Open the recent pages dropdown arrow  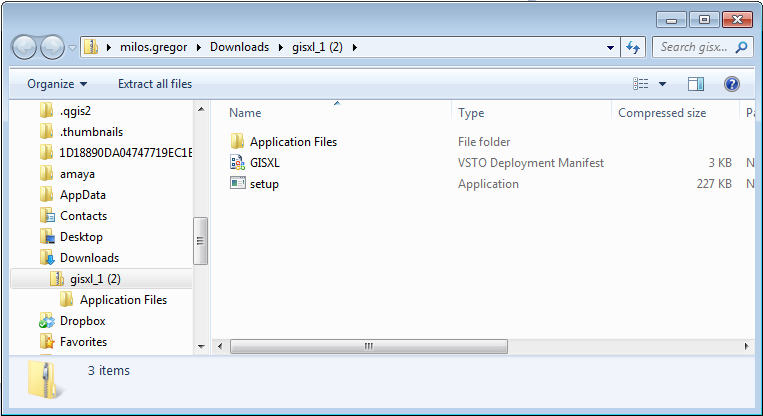coord(72,48)
